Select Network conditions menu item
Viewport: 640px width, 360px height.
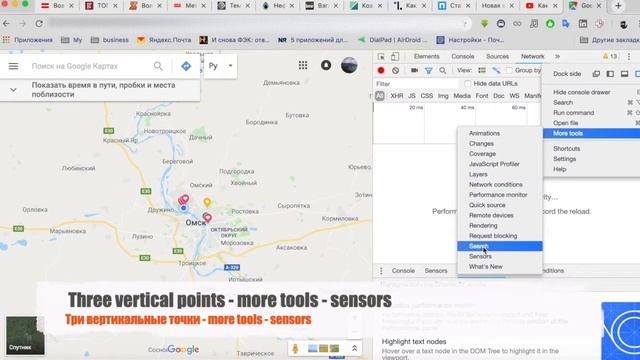pos(500,184)
